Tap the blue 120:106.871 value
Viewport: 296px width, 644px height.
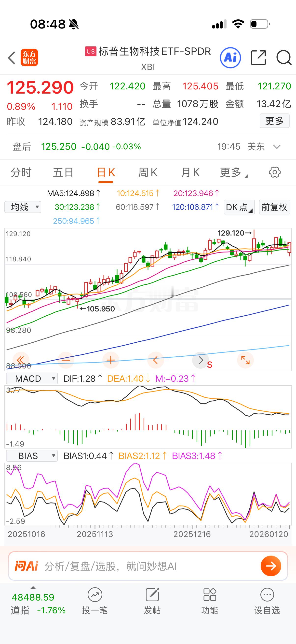pyautogui.click(x=196, y=207)
